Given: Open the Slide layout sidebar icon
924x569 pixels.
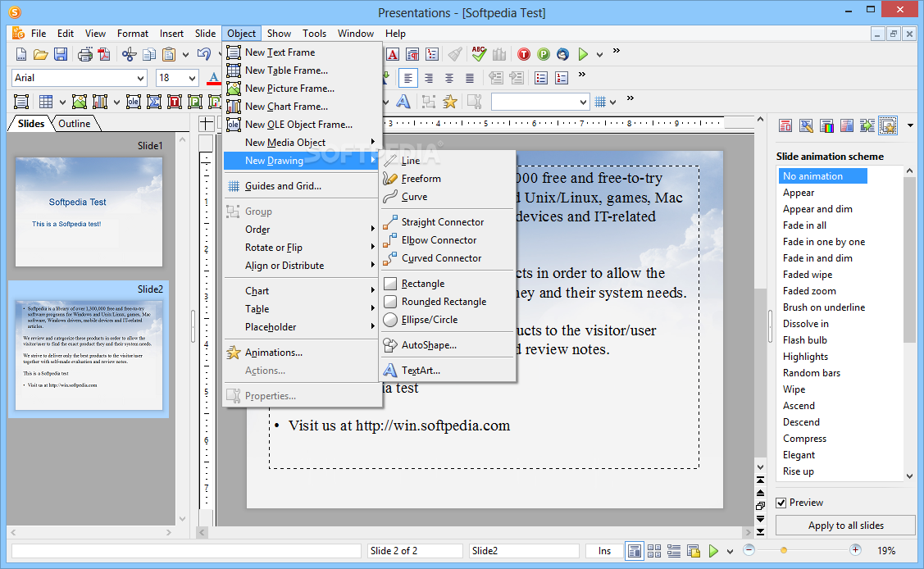Looking at the screenshot, I should pos(785,125).
